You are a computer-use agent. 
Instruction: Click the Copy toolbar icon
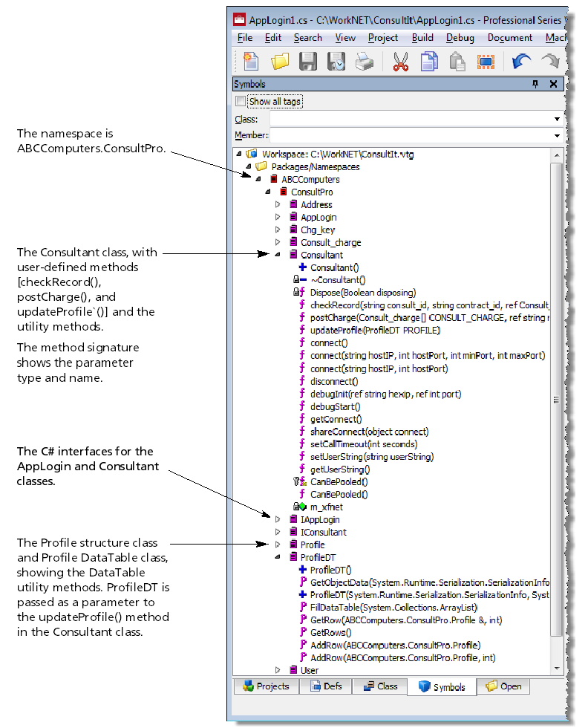pyautogui.click(x=429, y=62)
